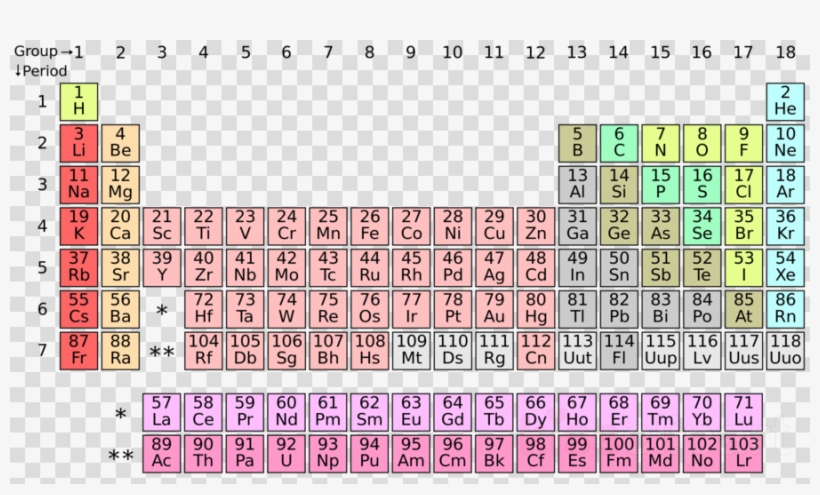
Task: Select the Copernicium (Cn) cell, number 112
Action: point(536,350)
